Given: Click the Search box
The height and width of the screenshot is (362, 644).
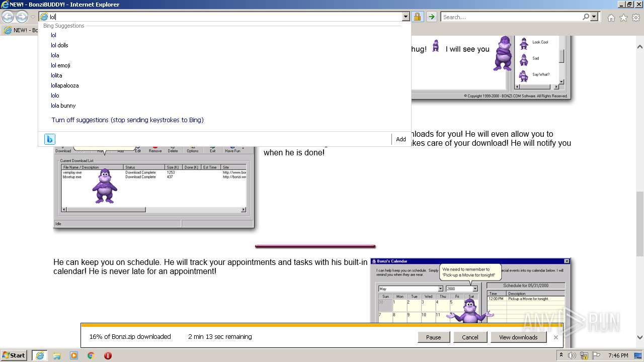Looking at the screenshot, I should (x=511, y=17).
